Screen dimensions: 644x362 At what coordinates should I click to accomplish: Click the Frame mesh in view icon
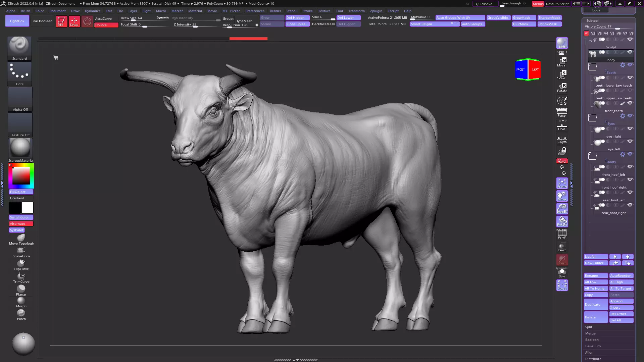point(562,183)
